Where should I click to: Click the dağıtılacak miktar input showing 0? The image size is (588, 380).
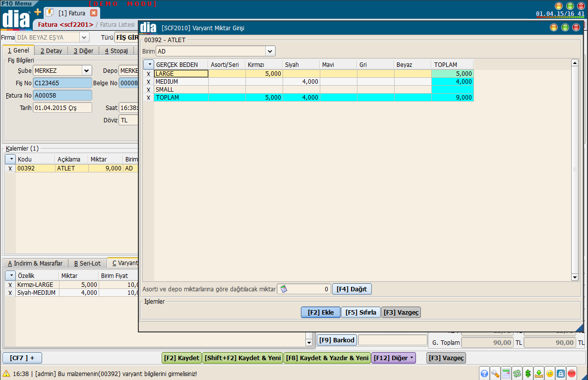[x=304, y=289]
